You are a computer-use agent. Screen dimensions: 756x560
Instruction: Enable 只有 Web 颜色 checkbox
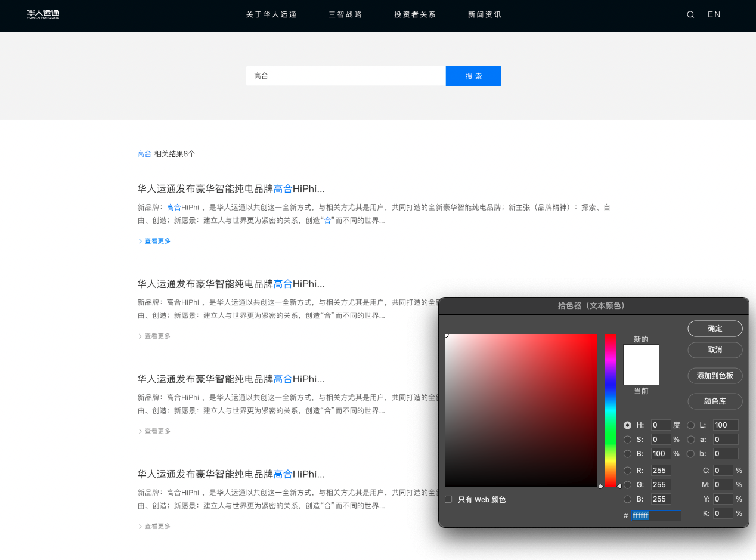[x=448, y=499]
